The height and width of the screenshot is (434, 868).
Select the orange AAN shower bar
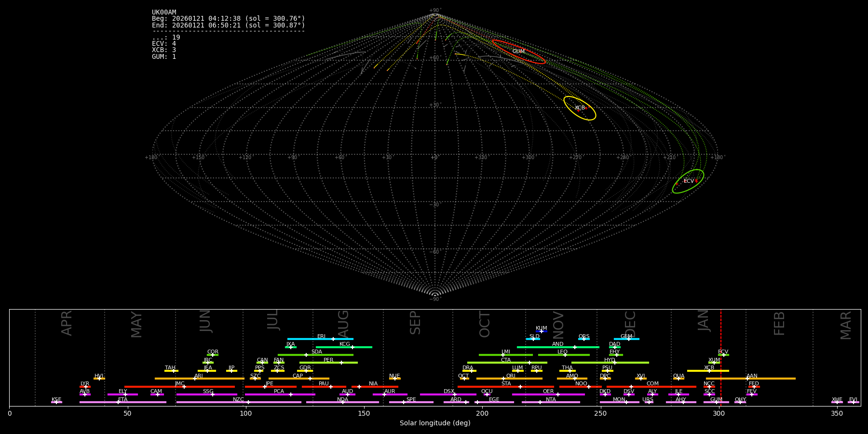751,379
